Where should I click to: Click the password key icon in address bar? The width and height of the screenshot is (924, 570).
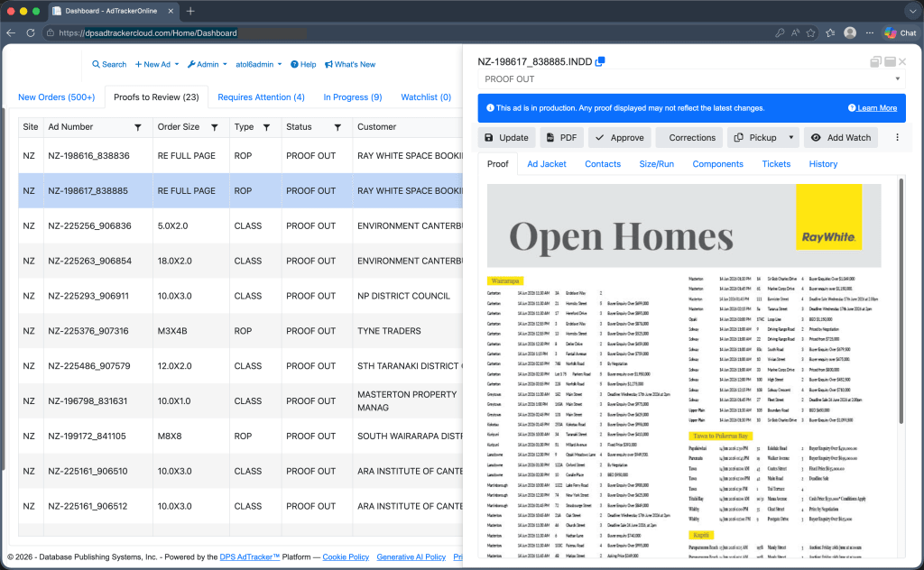(x=780, y=33)
